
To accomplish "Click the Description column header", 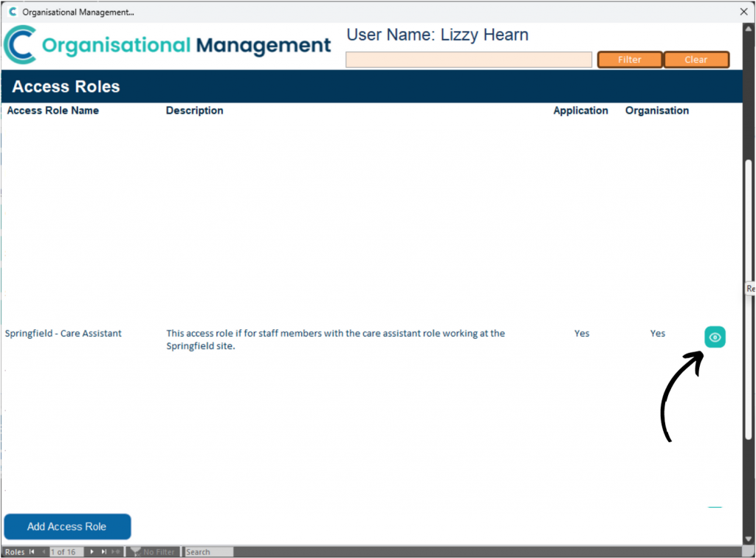I will (x=194, y=111).
